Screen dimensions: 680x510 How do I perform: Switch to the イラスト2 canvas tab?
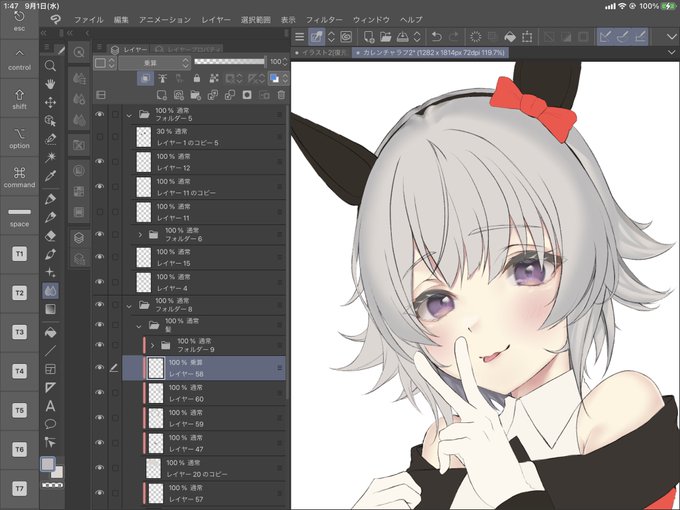point(321,52)
